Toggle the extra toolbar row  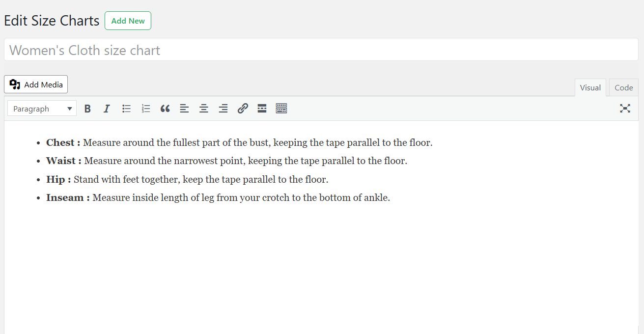[x=281, y=109]
